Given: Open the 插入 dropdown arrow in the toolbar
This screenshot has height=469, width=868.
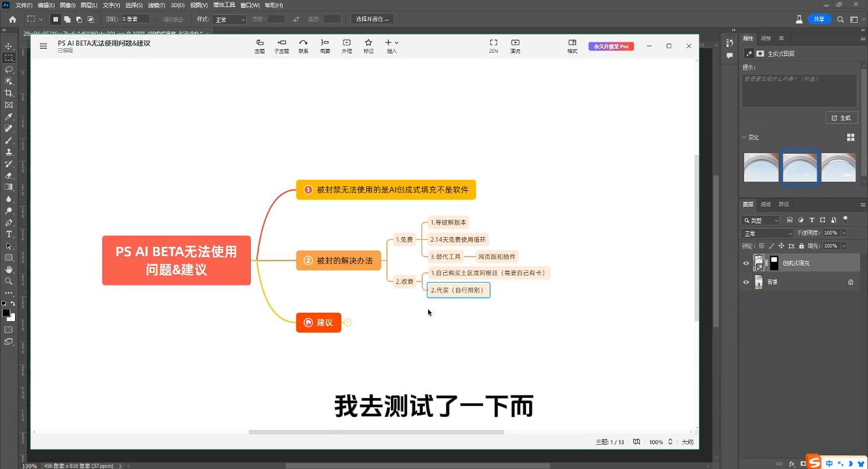Looking at the screenshot, I should point(396,43).
